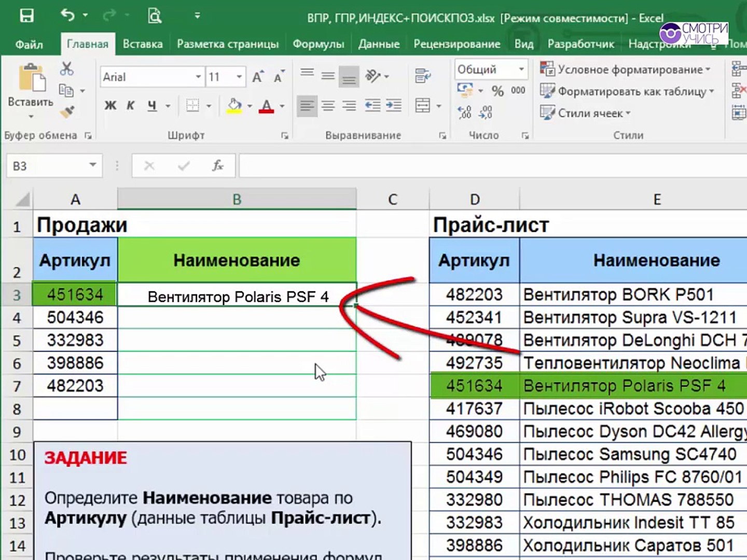The width and height of the screenshot is (747, 560).
Task: Open Число group dialog launcher
Action: point(525,136)
